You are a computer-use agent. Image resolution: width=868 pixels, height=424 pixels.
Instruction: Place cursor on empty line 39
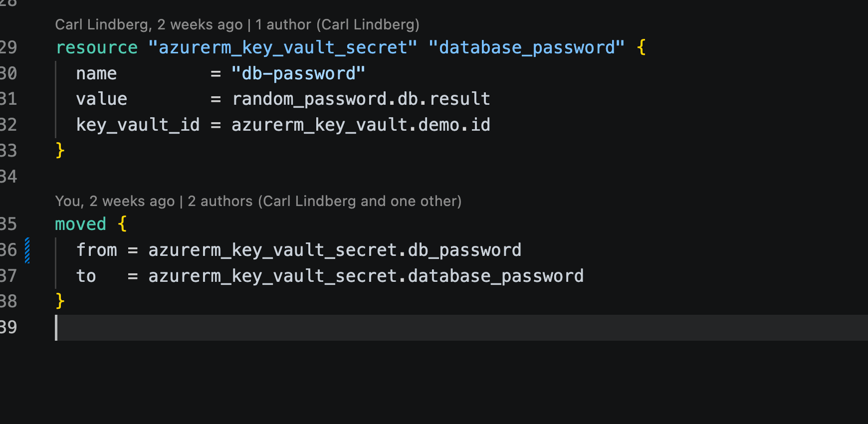coord(461,328)
